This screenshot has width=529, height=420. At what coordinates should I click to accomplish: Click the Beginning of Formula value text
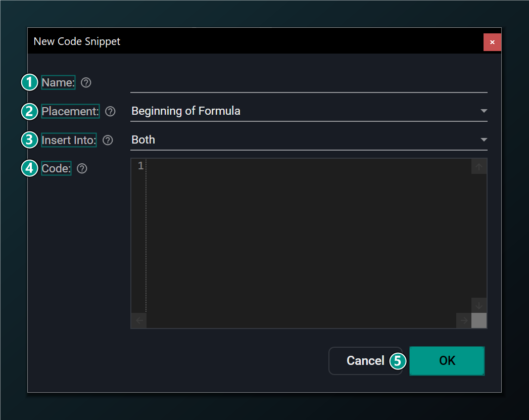click(186, 111)
